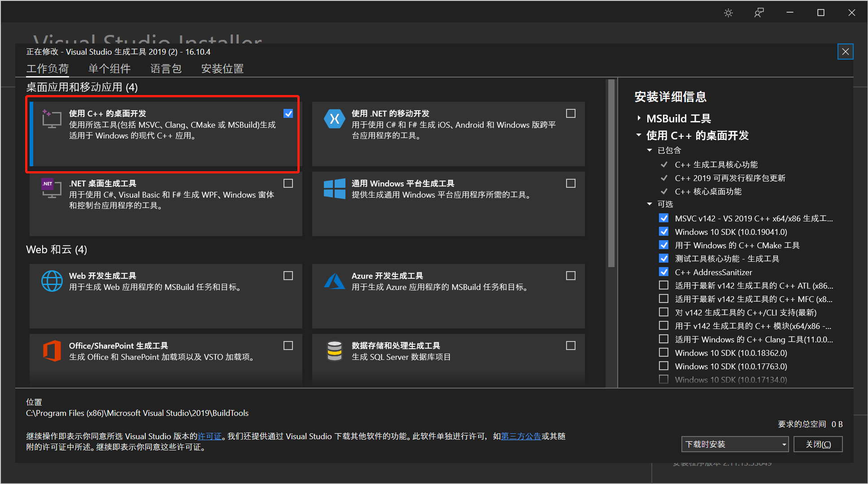Click the Xamarin .NET mobile development icon

tap(334, 119)
